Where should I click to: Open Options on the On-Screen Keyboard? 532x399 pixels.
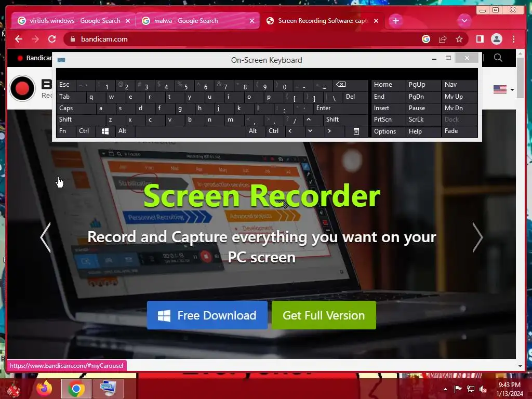point(389,131)
